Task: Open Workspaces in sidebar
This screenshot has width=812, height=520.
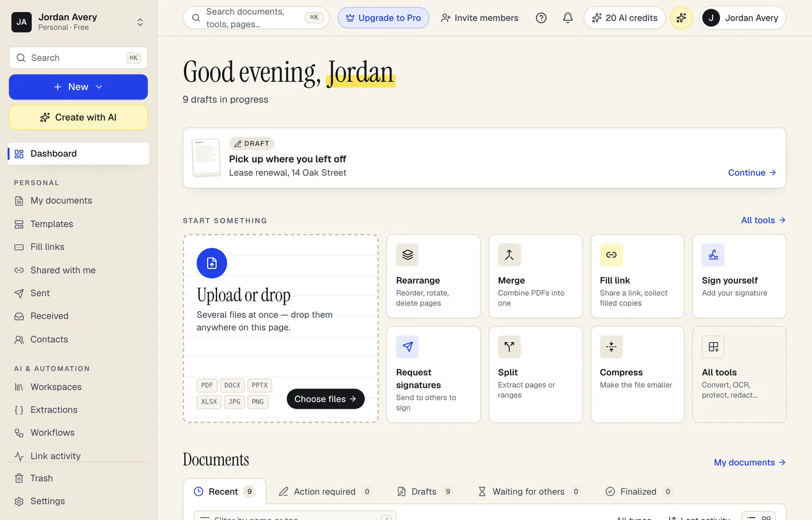Action: (x=79, y=387)
